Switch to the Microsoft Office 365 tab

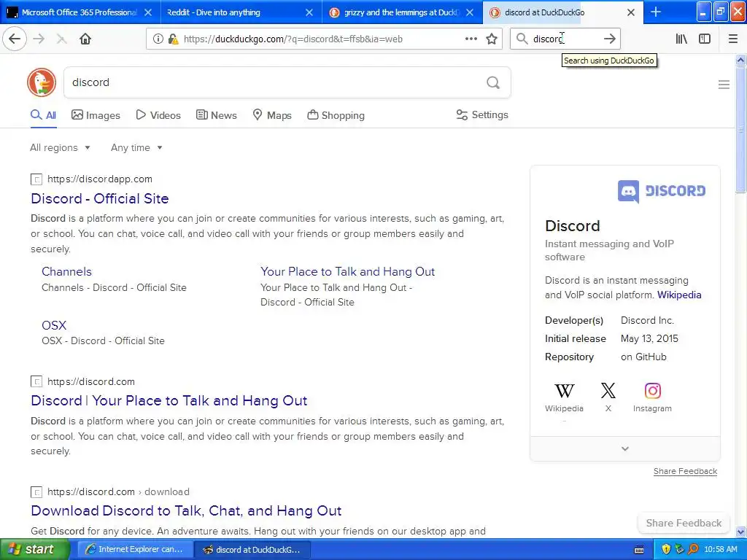tap(80, 12)
